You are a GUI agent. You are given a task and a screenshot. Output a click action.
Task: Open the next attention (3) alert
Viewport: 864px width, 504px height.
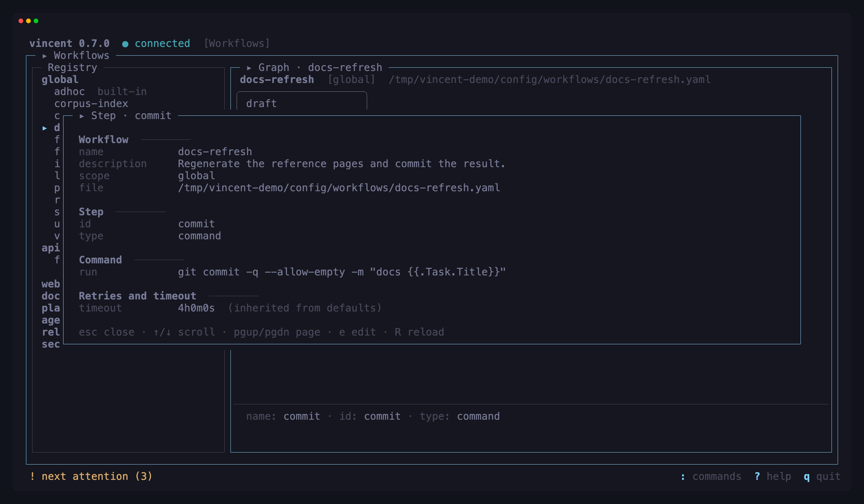91,477
